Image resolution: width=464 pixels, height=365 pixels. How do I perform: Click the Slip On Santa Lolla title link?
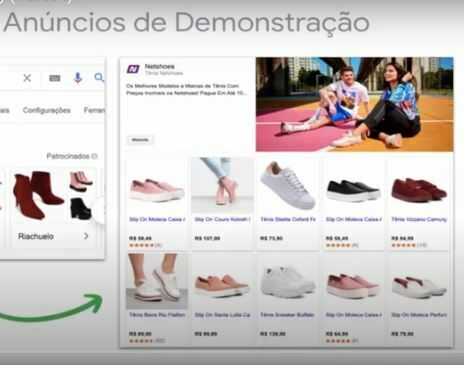pos(223,315)
